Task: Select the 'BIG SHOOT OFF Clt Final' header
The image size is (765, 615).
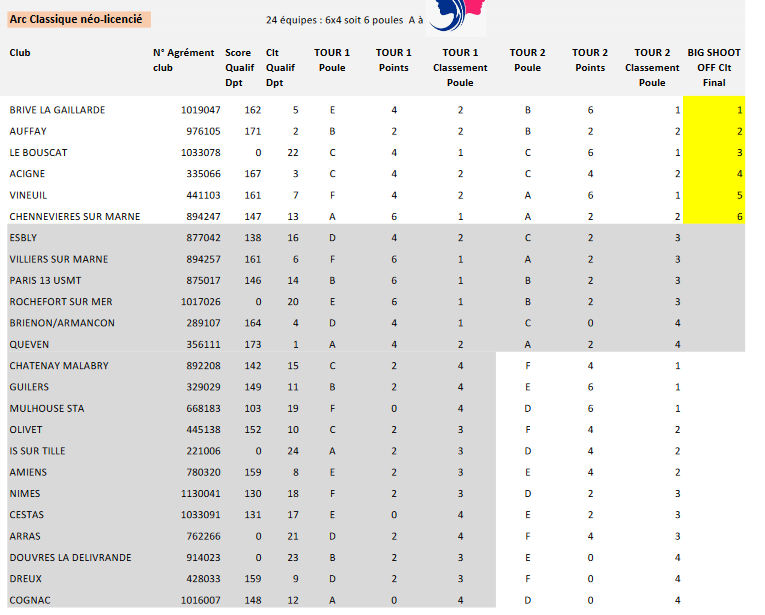Action: [x=714, y=67]
